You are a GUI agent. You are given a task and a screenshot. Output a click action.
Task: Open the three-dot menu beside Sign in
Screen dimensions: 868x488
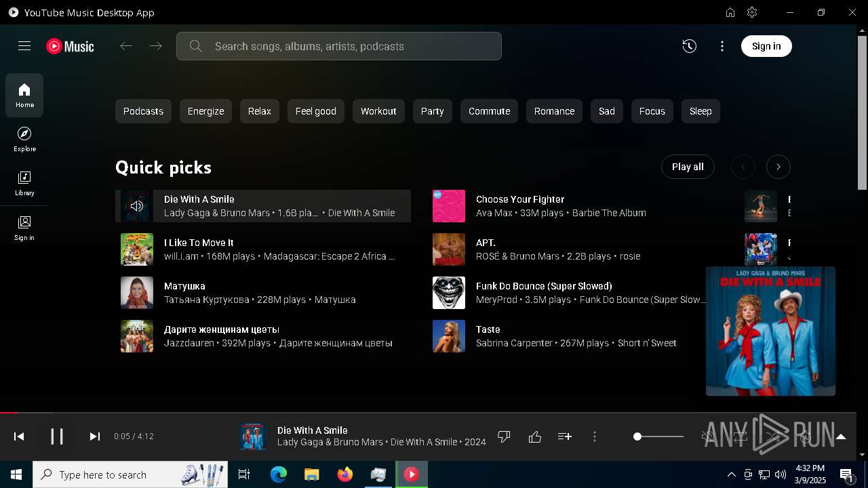point(722,46)
